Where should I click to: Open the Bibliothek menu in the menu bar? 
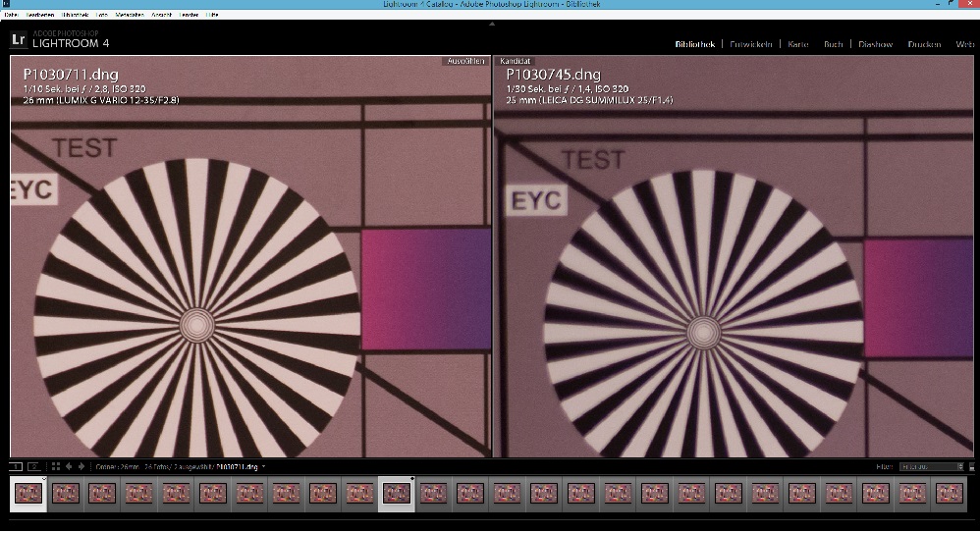[x=75, y=15]
